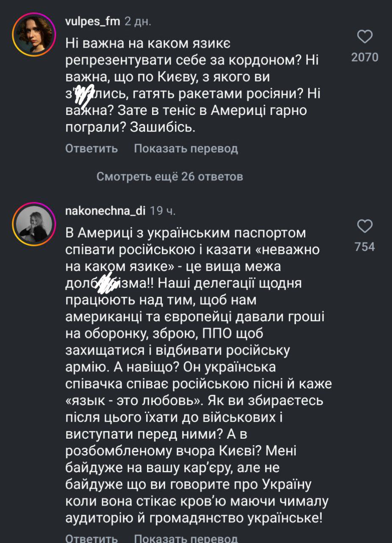392x543 pixels.
Task: Open vulpes_fm profile picture
Action: point(34,35)
